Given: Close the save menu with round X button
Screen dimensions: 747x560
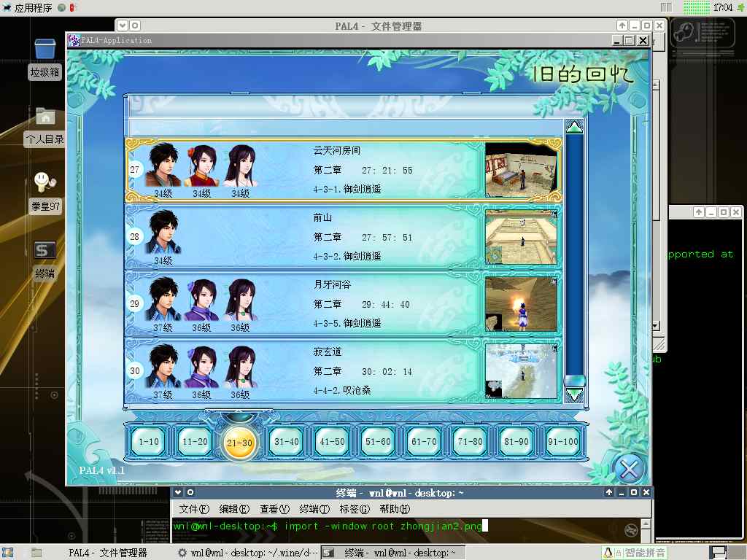Looking at the screenshot, I should (629, 470).
